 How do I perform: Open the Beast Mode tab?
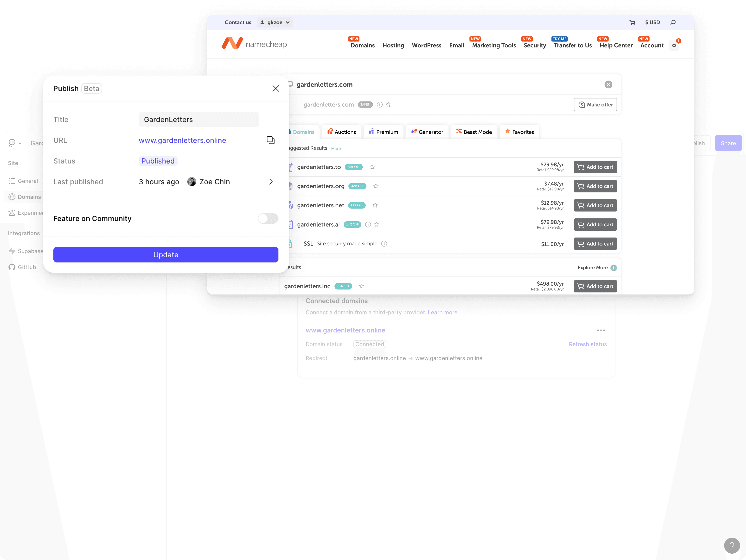(474, 132)
